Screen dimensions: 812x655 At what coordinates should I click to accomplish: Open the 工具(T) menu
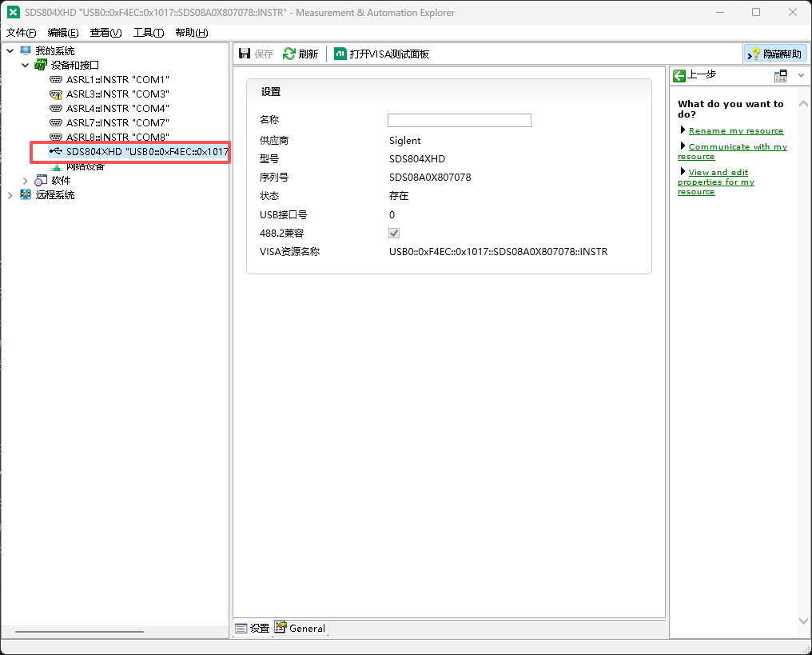[x=149, y=33]
